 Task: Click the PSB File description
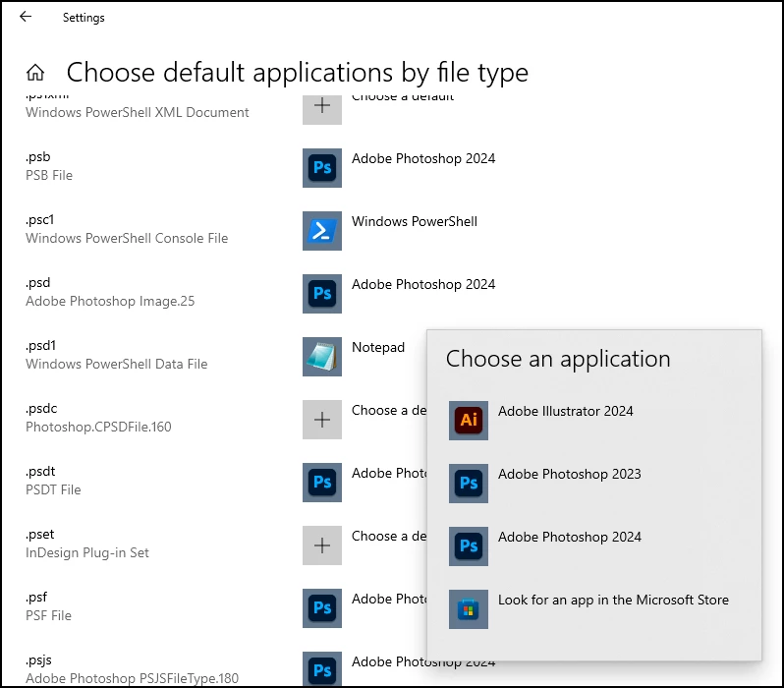point(49,176)
